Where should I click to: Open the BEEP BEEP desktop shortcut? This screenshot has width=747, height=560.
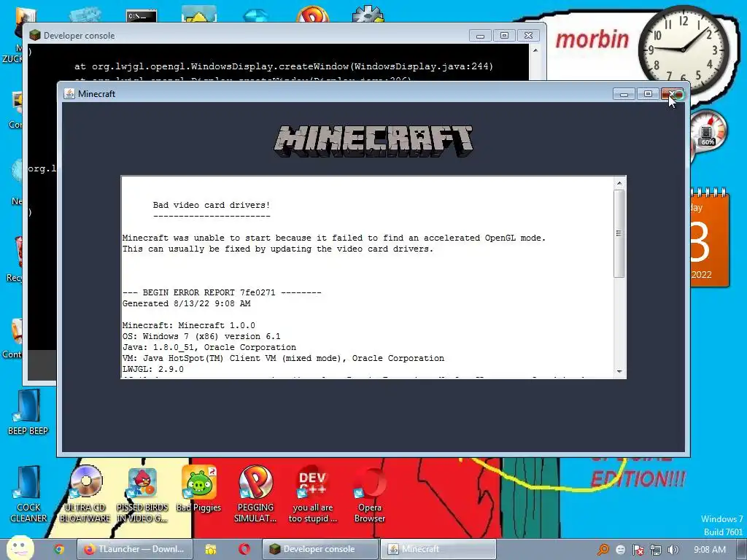tap(28, 412)
